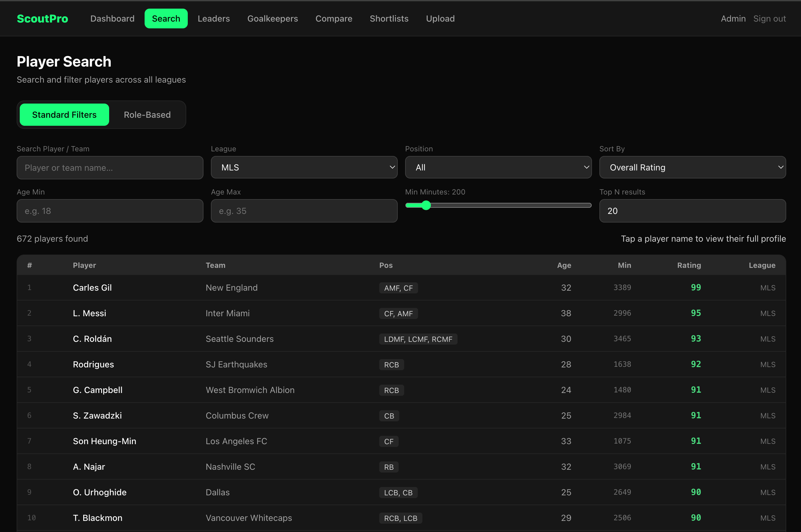Switch to Role-Based filters

click(147, 115)
